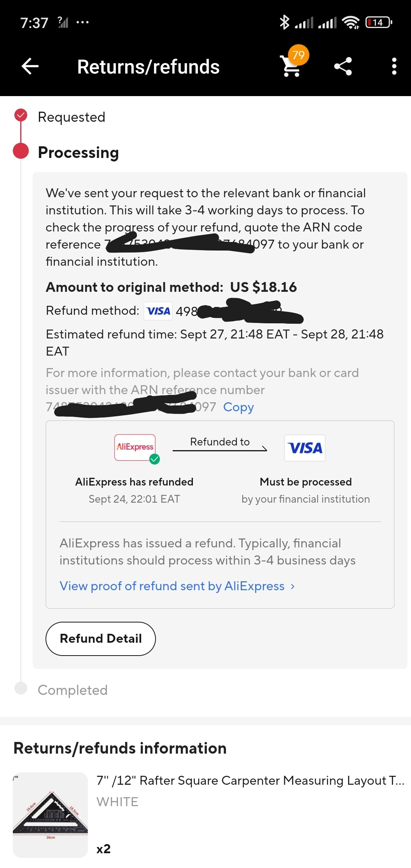Select the Completed step marker
The height and width of the screenshot is (868, 411).
[21, 688]
